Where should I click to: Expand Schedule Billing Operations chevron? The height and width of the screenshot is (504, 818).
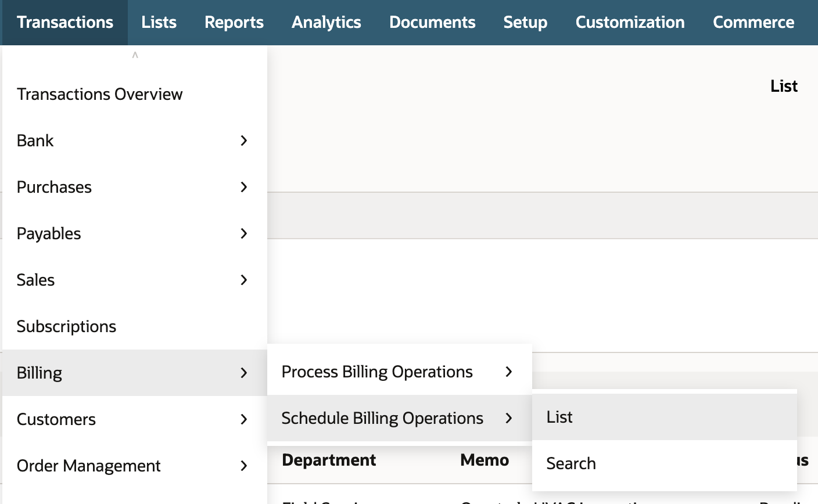coord(509,418)
